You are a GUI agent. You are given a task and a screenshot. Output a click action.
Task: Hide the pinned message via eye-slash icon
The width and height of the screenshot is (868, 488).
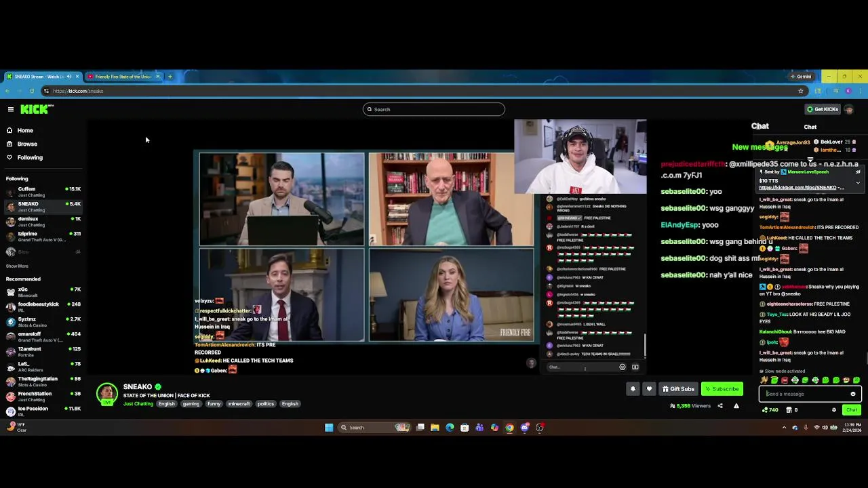(x=858, y=172)
